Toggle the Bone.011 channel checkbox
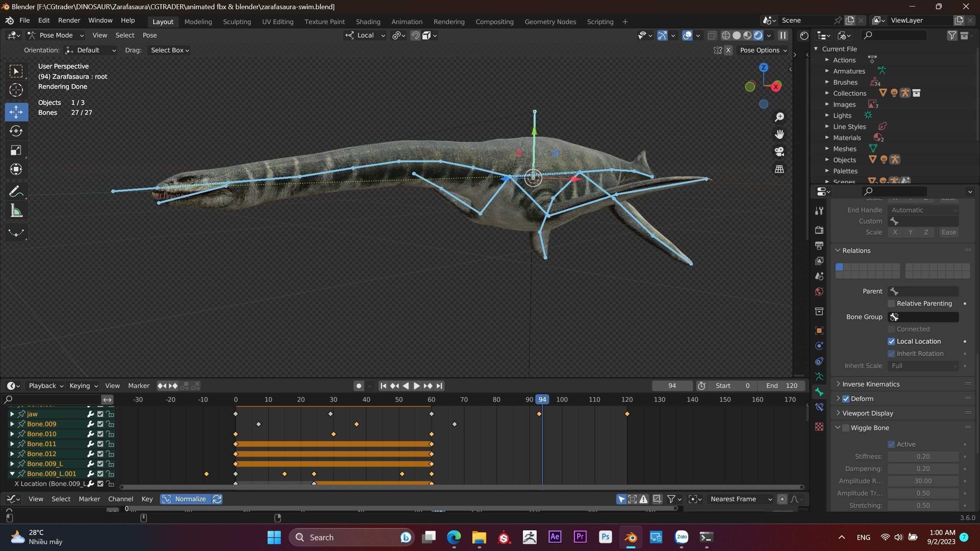The width and height of the screenshot is (980, 551). click(100, 444)
